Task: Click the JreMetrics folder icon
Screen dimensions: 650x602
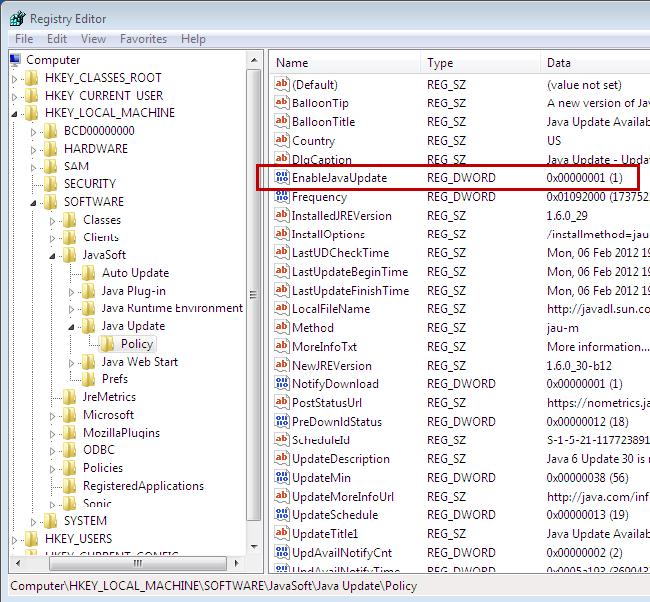Action: 69,397
